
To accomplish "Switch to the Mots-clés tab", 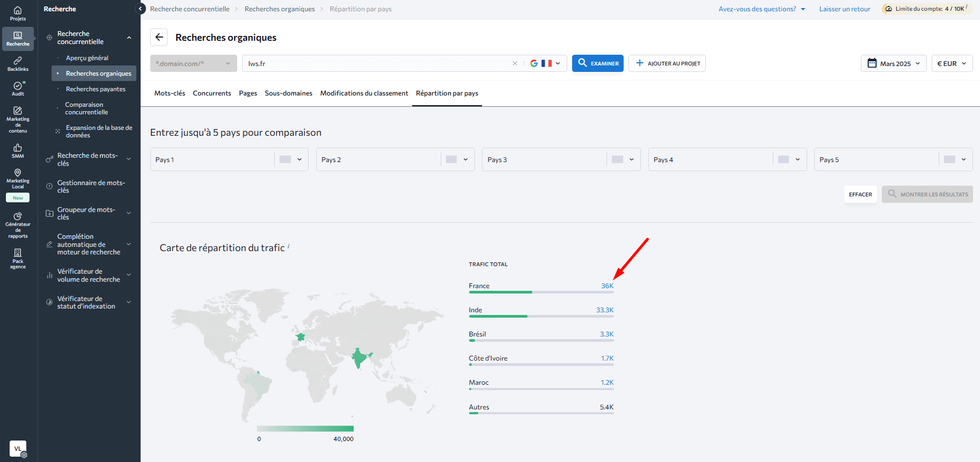I will [170, 93].
